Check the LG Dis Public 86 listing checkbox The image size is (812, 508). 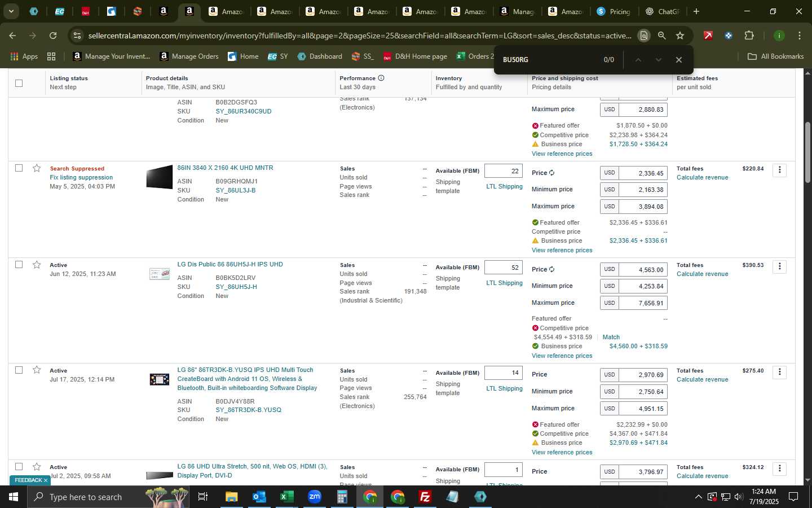click(x=19, y=265)
